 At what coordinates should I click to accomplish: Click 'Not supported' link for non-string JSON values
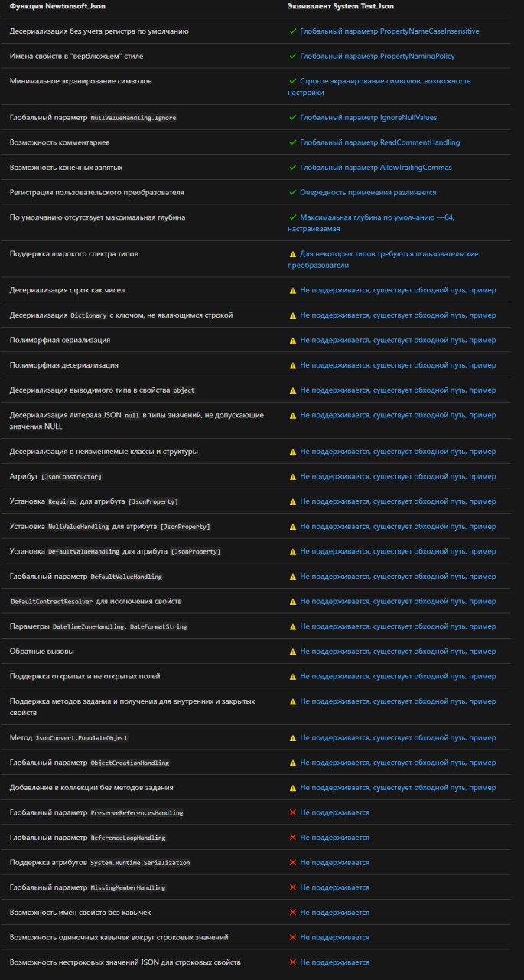point(334,962)
